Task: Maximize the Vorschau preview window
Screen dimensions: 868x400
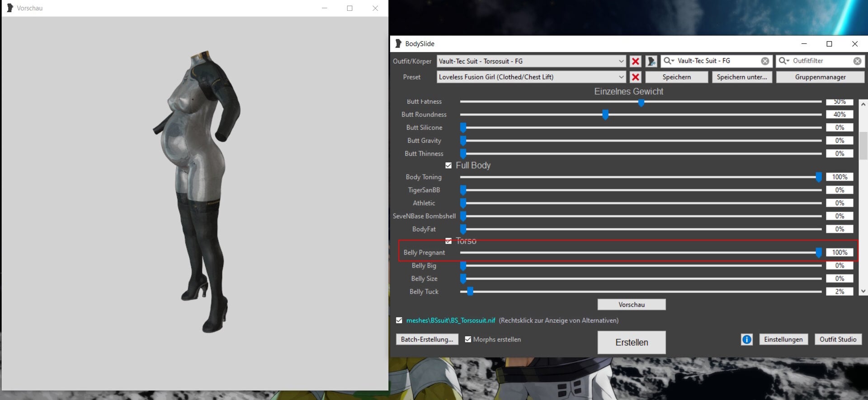Action: (x=349, y=8)
